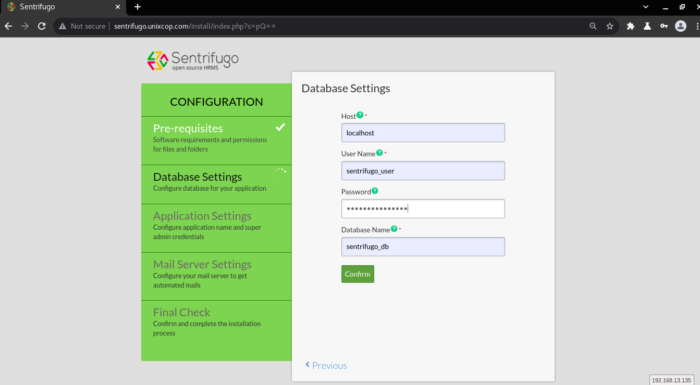700x385 pixels.
Task: Open the Application Settings configuration step
Action: coord(217,228)
